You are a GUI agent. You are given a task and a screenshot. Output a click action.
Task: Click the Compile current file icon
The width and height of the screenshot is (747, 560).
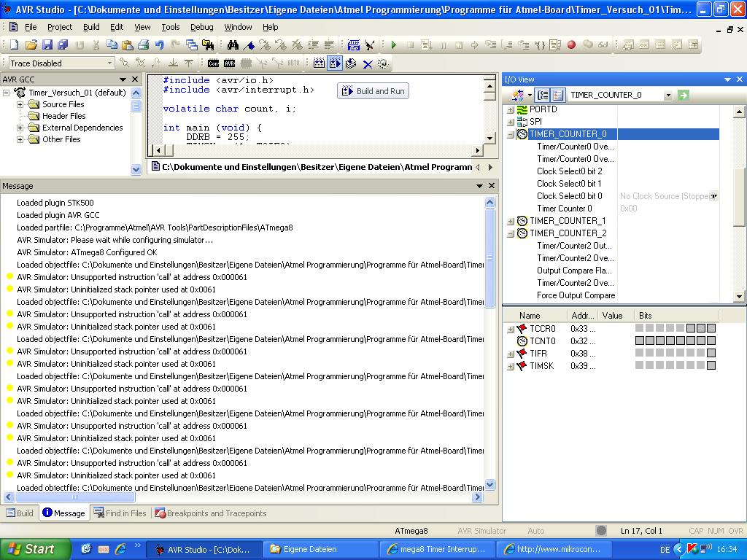tap(351, 63)
